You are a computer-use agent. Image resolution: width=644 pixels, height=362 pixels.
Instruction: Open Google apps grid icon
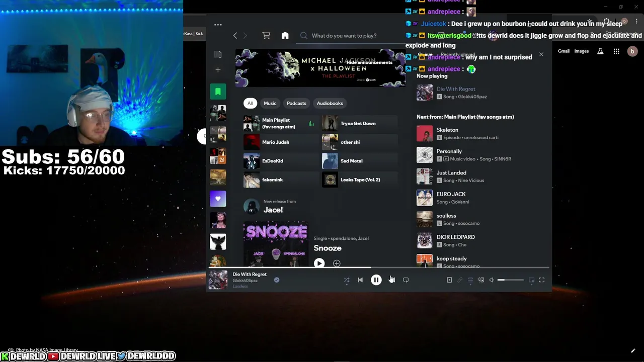point(616,51)
